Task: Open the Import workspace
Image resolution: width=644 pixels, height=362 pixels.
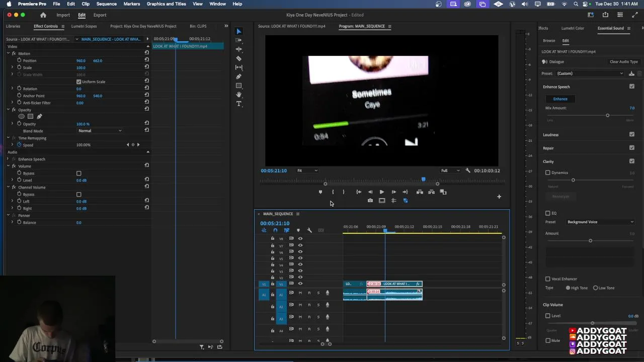Action: 63,15
